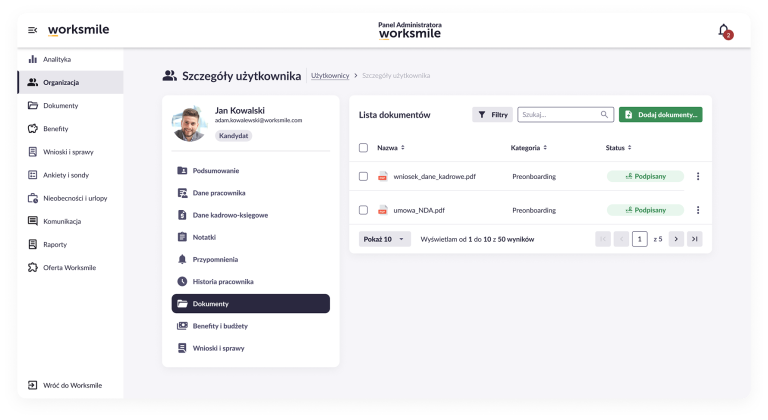Click the PDF icon of wniosek_dane_kadrowe.pdf

[383, 176]
